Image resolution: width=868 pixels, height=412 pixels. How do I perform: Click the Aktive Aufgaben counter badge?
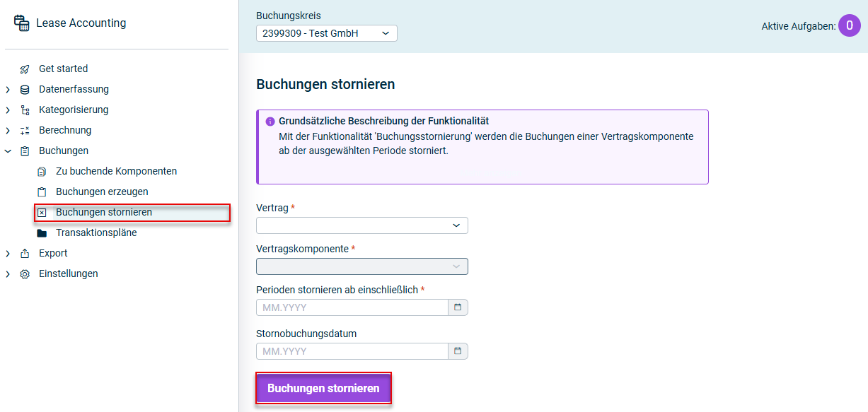(850, 25)
